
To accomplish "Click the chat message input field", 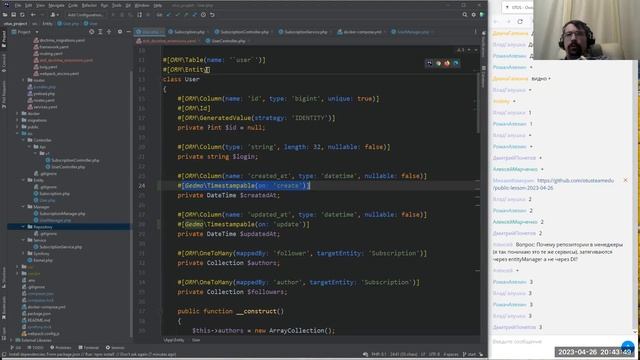I will [x=555, y=341].
